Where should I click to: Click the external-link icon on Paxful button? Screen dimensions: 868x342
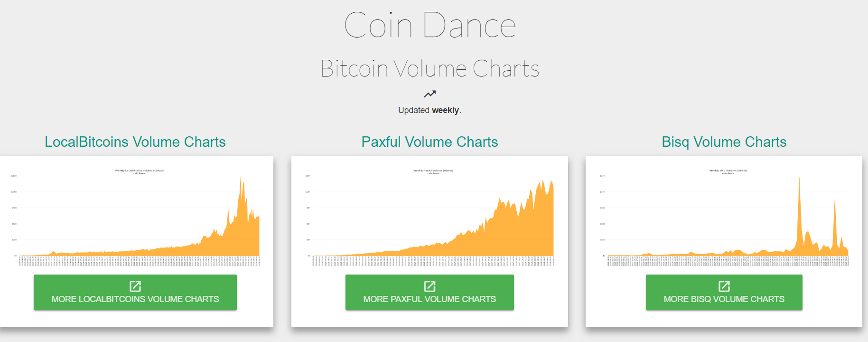pyautogui.click(x=429, y=286)
